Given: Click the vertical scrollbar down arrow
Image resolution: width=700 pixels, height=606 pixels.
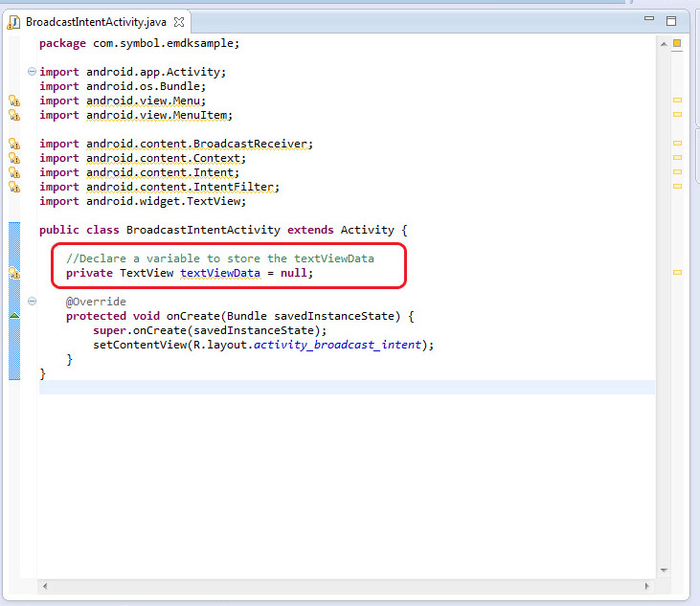Looking at the screenshot, I should point(663,571).
